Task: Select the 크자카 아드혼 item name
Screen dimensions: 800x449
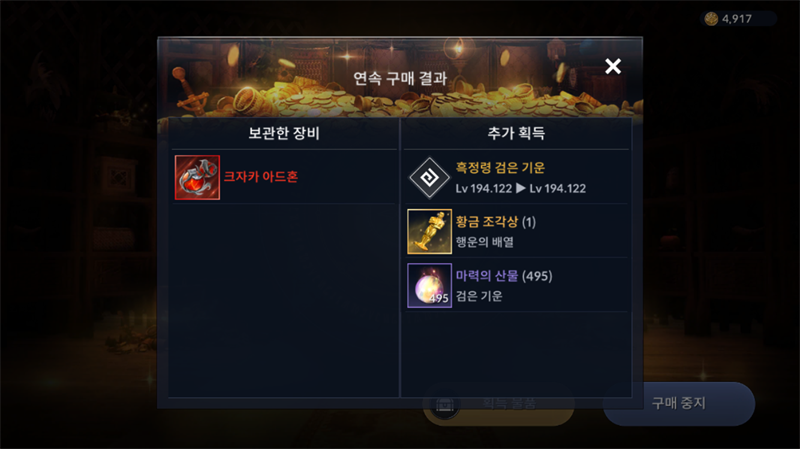Action: coord(261,177)
